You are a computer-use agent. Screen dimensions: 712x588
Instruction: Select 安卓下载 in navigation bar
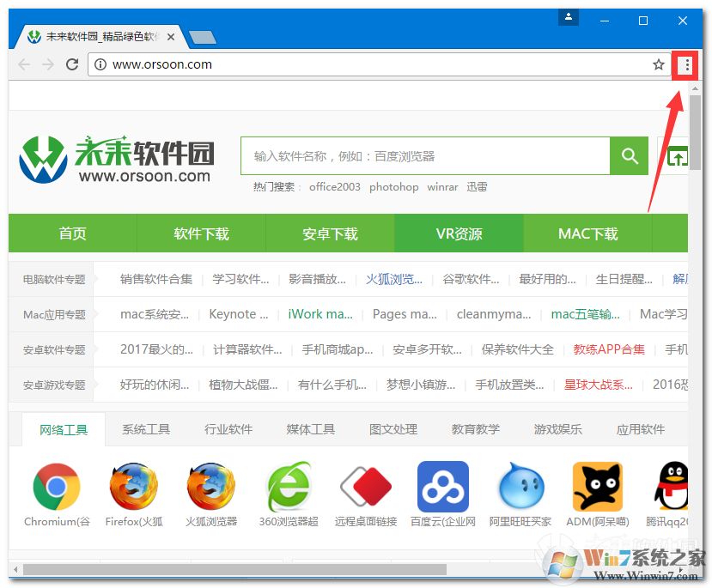pyautogui.click(x=330, y=233)
